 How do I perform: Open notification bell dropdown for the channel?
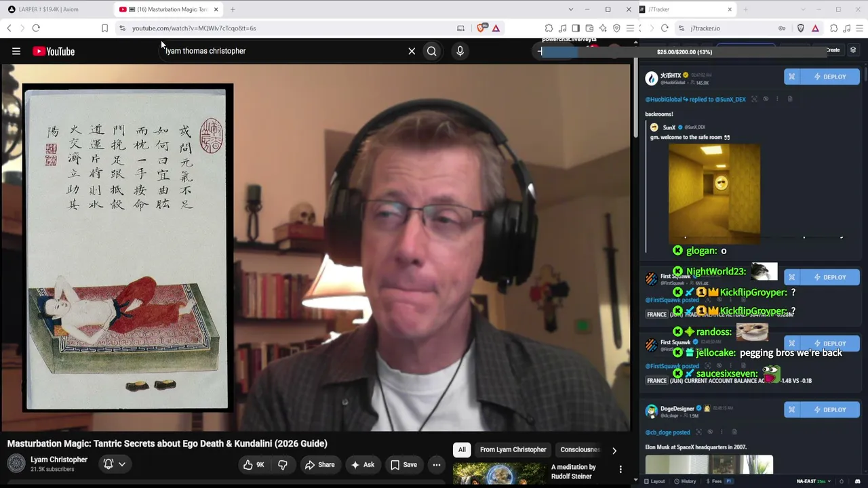pos(115,464)
